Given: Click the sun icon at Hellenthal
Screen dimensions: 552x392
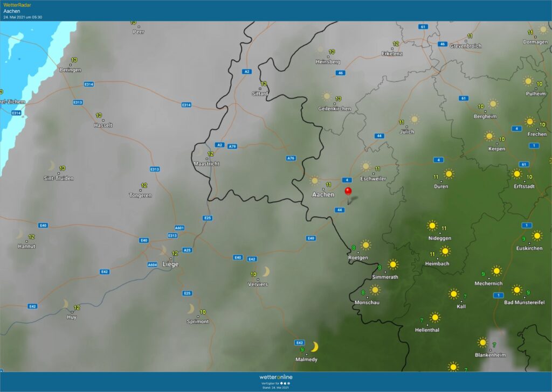Looking at the screenshot, I should pyautogui.click(x=435, y=318).
